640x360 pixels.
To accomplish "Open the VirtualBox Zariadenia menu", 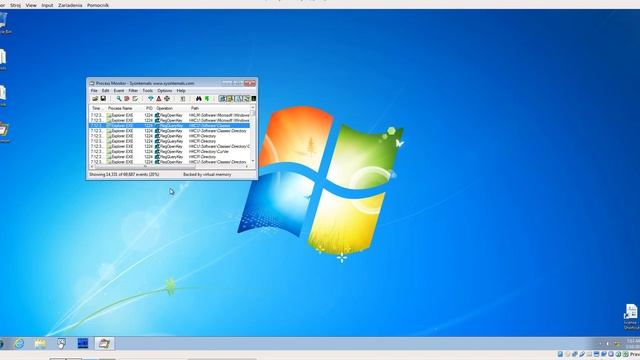I will pos(70,5).
